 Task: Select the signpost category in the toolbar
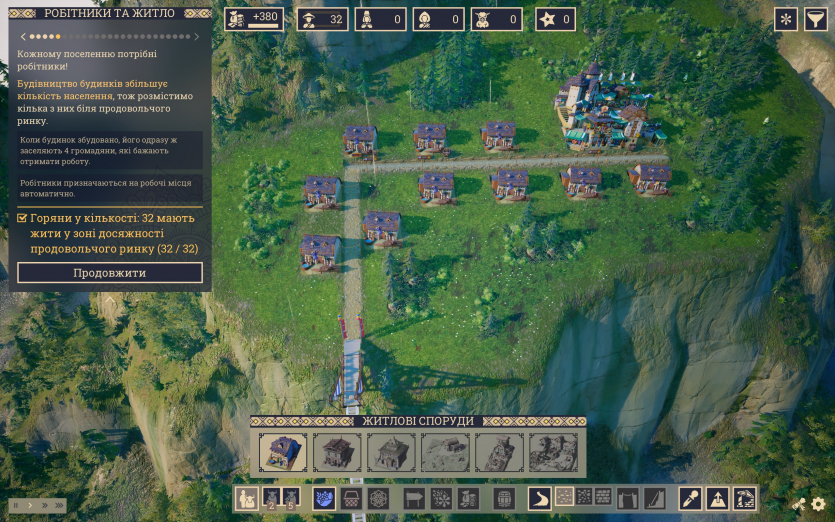[x=412, y=498]
